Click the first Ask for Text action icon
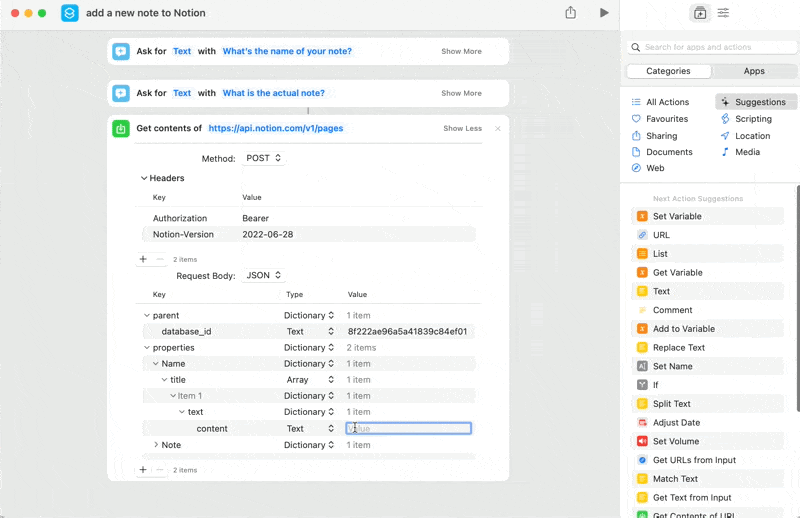Image resolution: width=800 pixels, height=518 pixels. click(121, 51)
